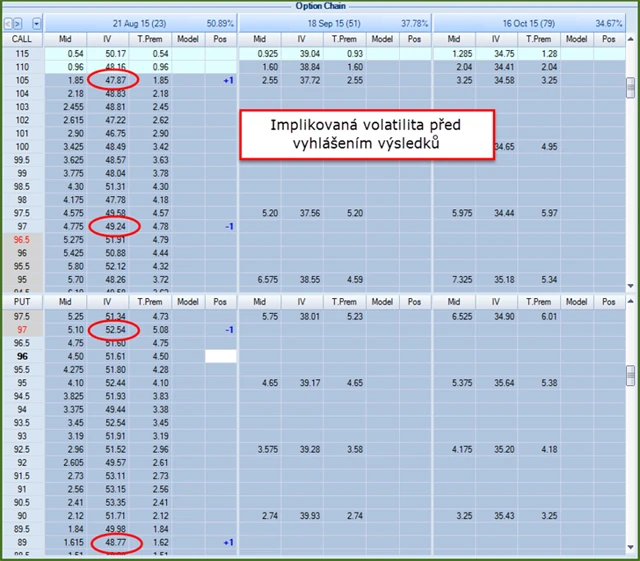Click the highlighted empty Pos cell in PUT 96 row
The height and width of the screenshot is (561, 640).
point(221,356)
